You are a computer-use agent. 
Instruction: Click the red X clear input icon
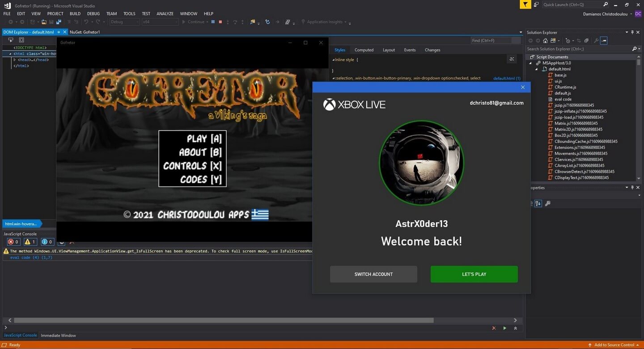494,328
